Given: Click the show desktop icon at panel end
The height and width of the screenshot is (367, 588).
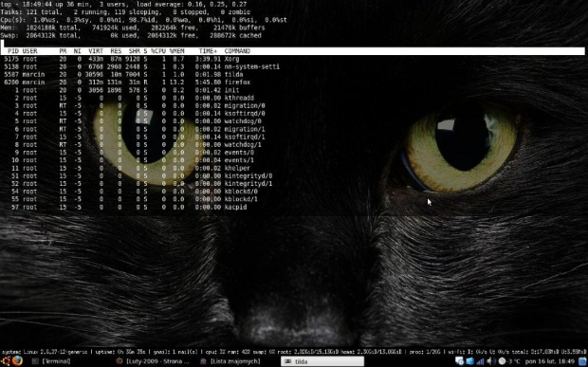Looking at the screenshot, I should (x=582, y=361).
